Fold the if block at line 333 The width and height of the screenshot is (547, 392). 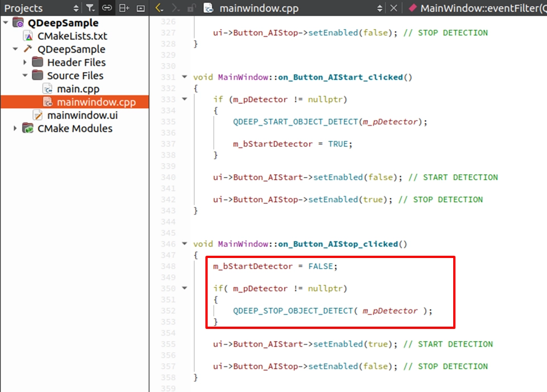[x=185, y=99]
